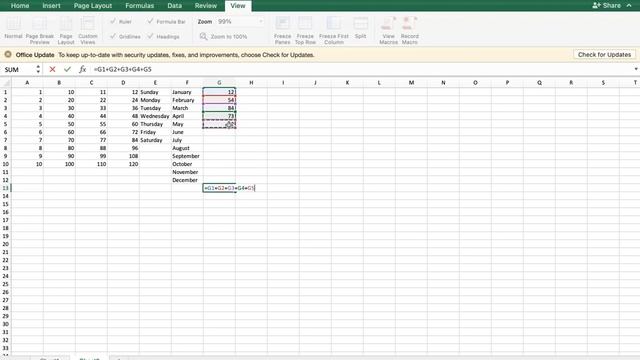Click the cell containing January
Screen dimensions: 640x360
click(187, 92)
